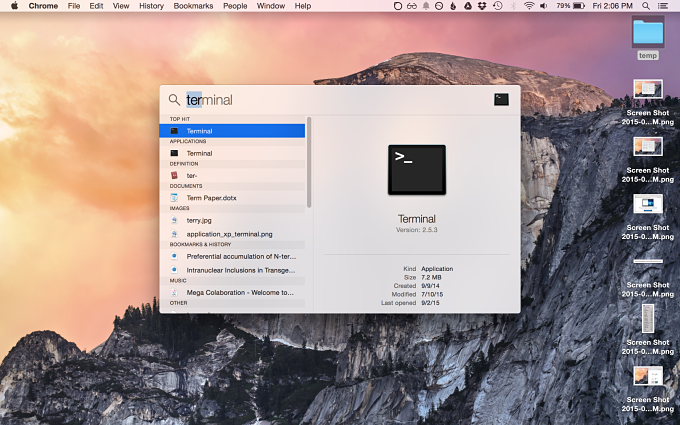Open the Help menu
This screenshot has width=680, height=425.
click(x=303, y=6)
